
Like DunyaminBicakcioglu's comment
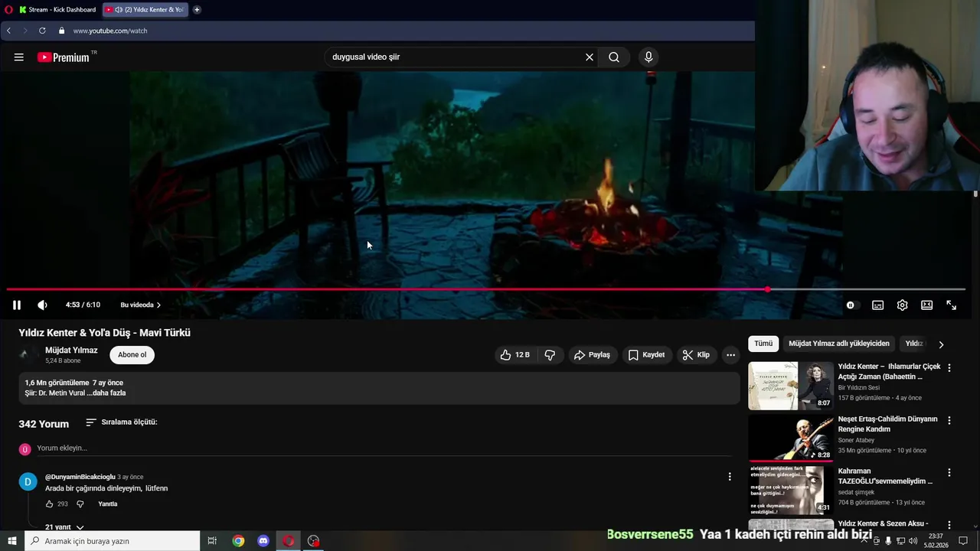(49, 504)
